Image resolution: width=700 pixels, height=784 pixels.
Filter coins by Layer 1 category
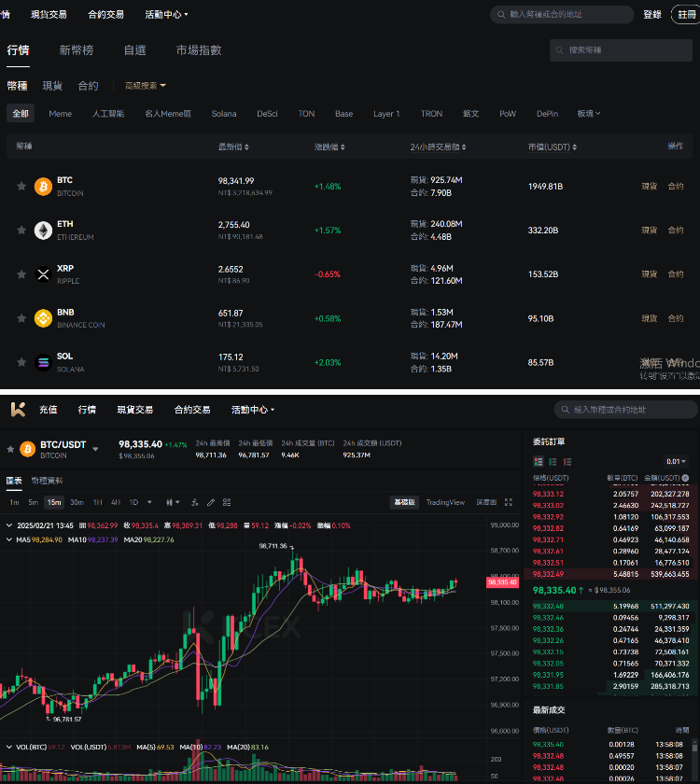[x=386, y=114]
